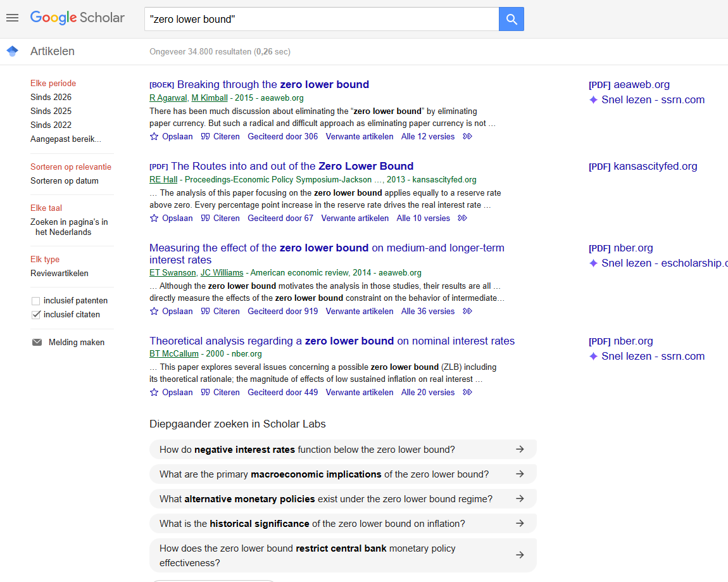728x582 pixels.
Task: Save the Measuring the effect result
Action: click(x=172, y=311)
